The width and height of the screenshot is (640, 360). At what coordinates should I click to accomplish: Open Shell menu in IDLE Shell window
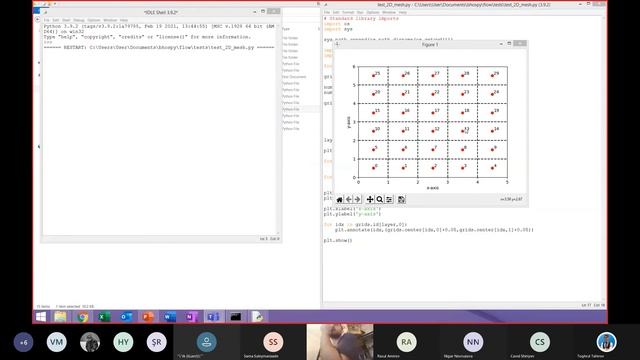pos(66,20)
